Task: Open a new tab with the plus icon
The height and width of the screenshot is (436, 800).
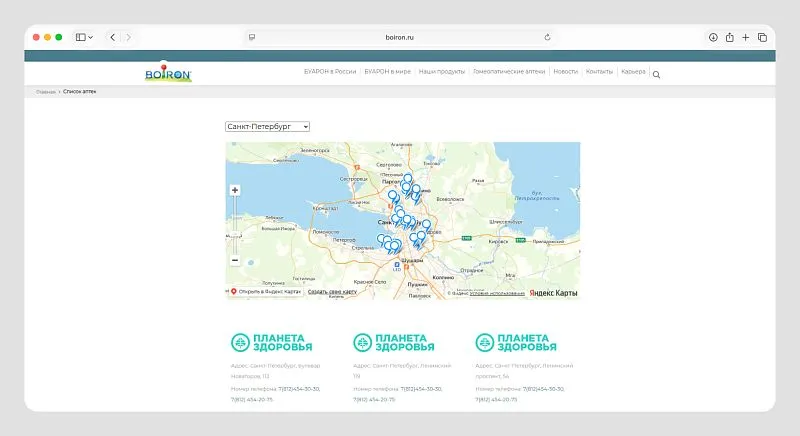Action: 746,37
